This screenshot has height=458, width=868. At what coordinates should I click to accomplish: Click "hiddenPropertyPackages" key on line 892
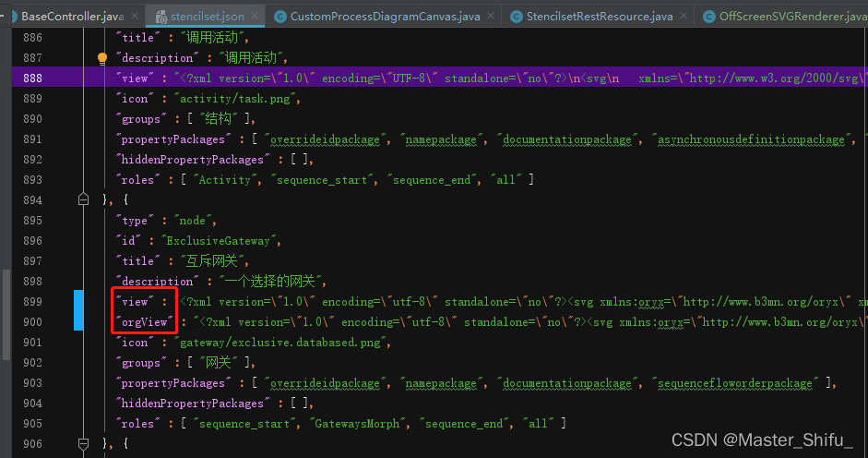click(x=193, y=160)
